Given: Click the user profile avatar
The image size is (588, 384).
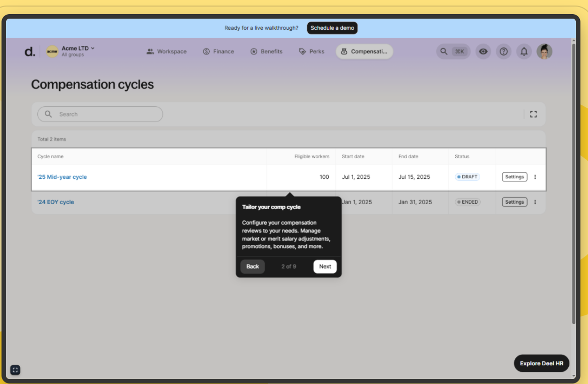Looking at the screenshot, I should (x=544, y=51).
